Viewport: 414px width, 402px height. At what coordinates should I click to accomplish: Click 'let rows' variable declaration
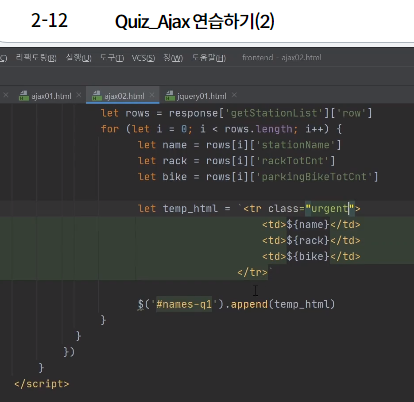click(125, 113)
